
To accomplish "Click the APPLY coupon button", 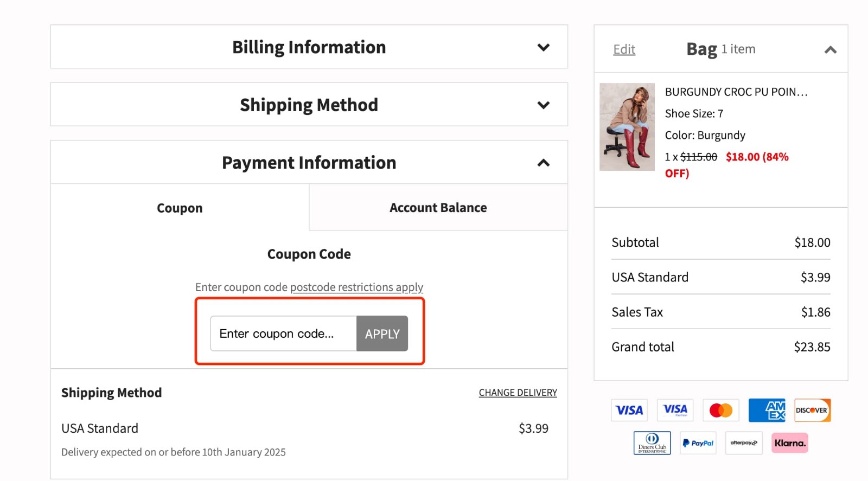I will tap(382, 334).
